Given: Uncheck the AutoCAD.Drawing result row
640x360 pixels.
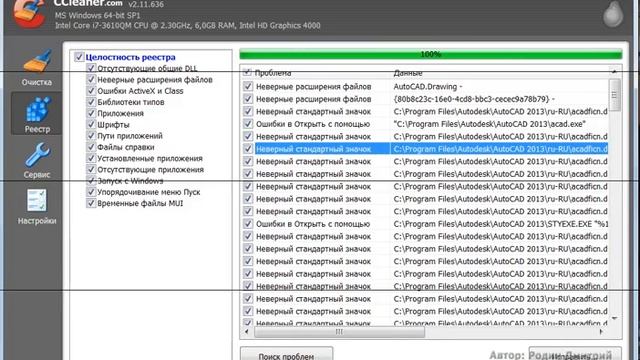Looking at the screenshot, I should [x=248, y=87].
